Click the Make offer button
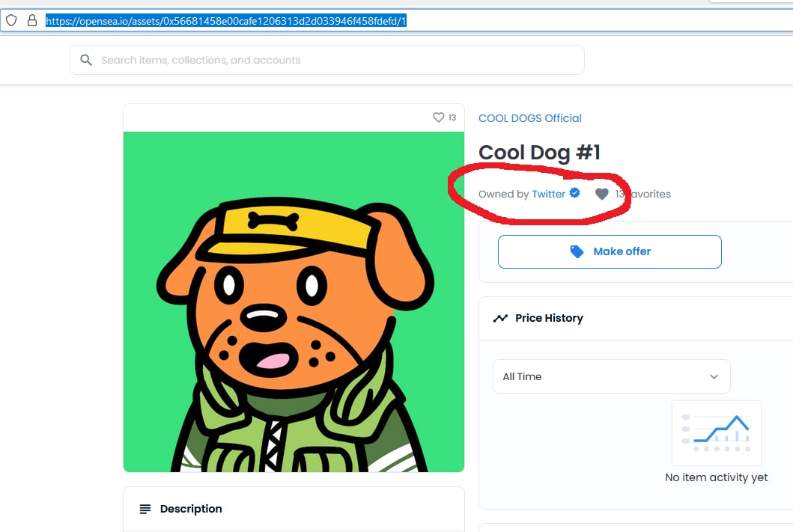Screen dimensions: 793x532 tap(610, 251)
